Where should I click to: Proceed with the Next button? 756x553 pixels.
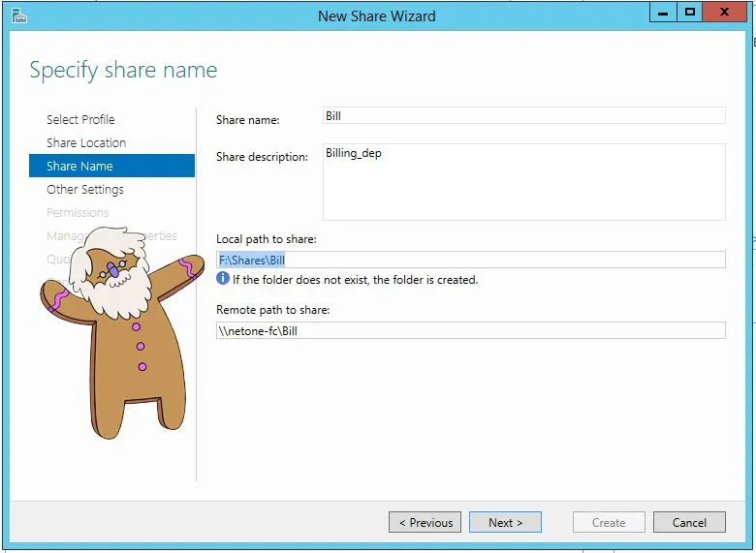(505, 522)
